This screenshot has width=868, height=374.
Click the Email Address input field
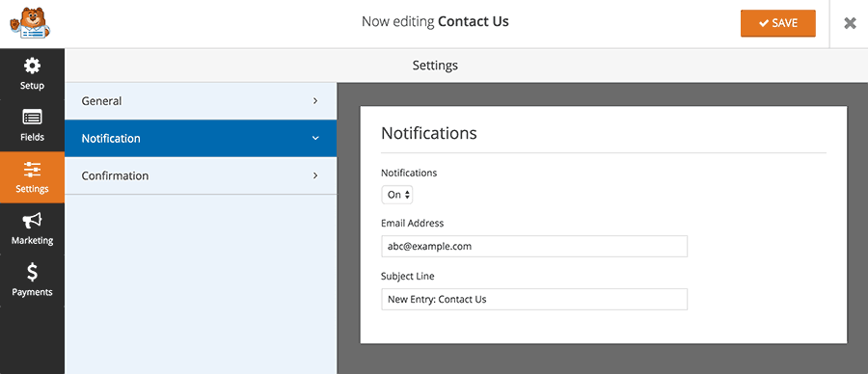coord(534,246)
